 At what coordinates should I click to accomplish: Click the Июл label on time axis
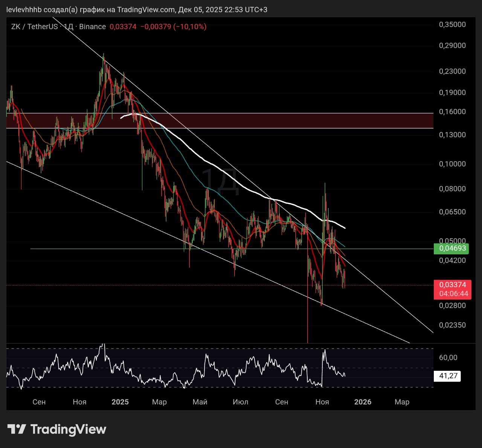tap(241, 402)
